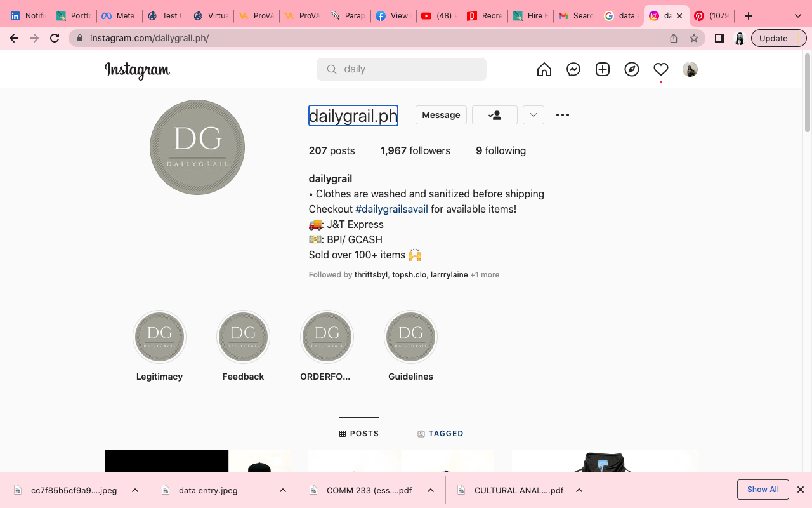Viewport: 812px width, 508px height.
Task: Switch to the Hire browser tab
Action: tap(530, 16)
